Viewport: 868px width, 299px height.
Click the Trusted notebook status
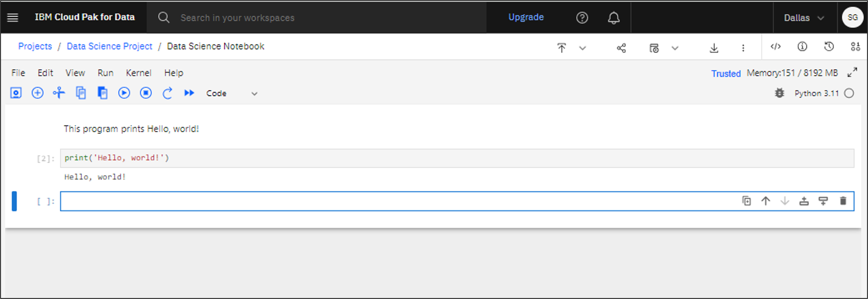click(725, 74)
